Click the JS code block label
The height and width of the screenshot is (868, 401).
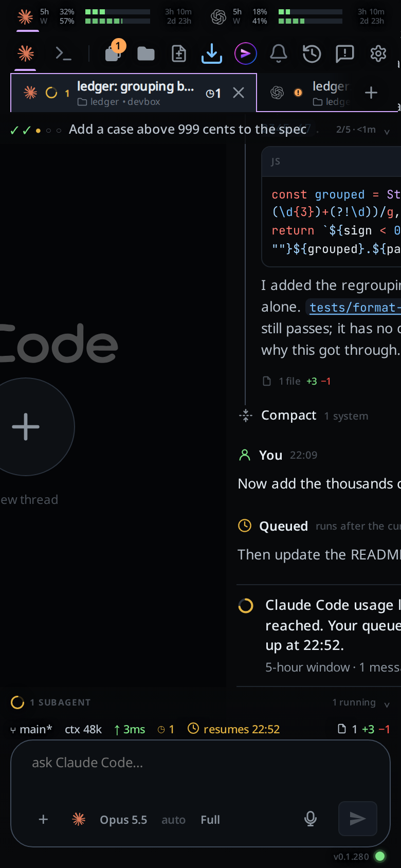[276, 161]
